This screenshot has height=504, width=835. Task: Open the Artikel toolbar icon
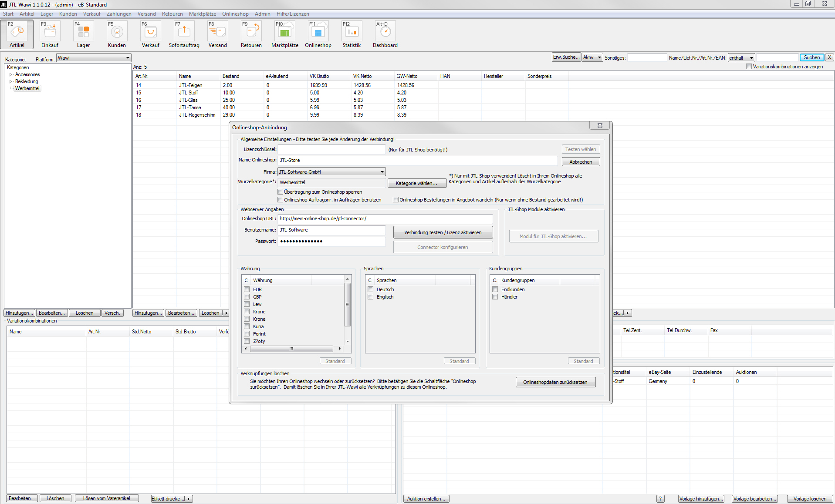[x=17, y=34]
